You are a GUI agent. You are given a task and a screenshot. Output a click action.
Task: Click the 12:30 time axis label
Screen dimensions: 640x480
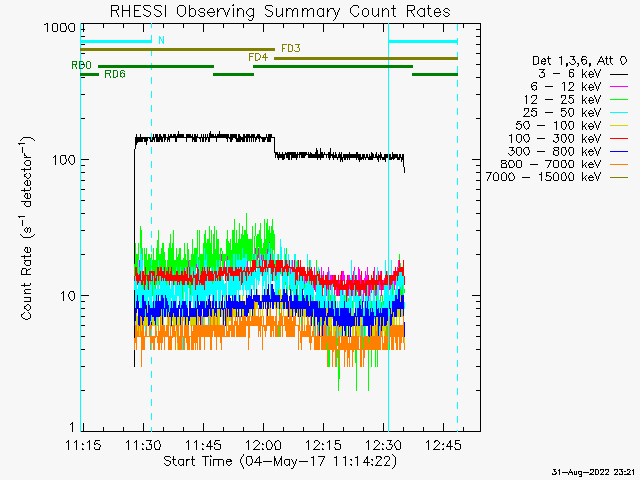[x=383, y=445]
